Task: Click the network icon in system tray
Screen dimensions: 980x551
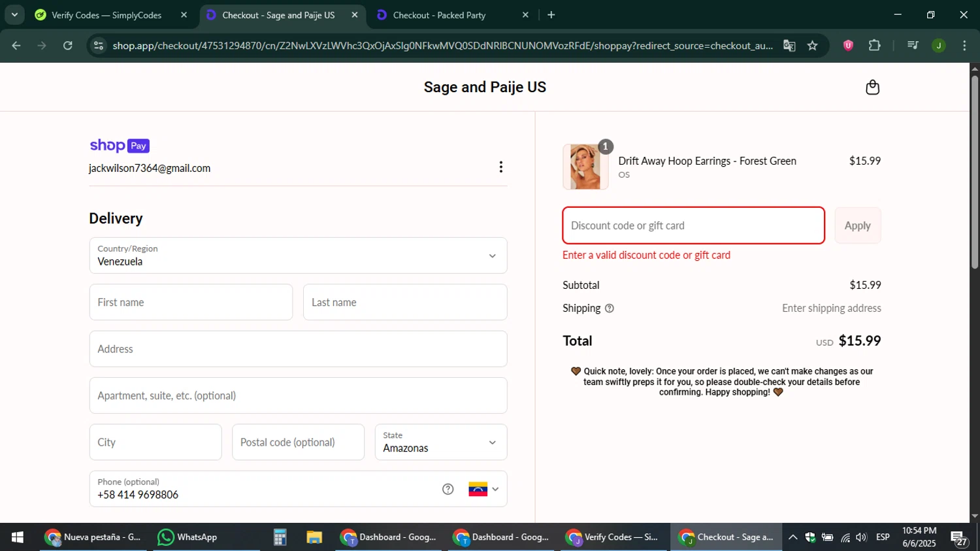Action: pos(845,537)
